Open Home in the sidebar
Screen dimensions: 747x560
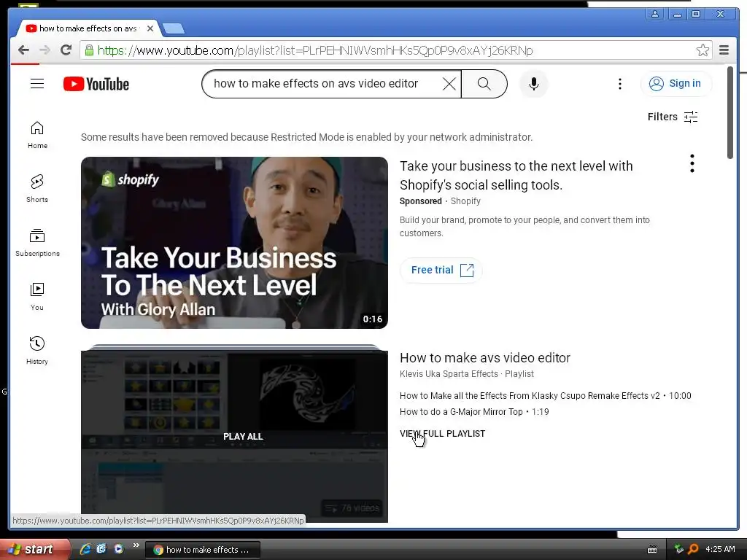(37, 135)
